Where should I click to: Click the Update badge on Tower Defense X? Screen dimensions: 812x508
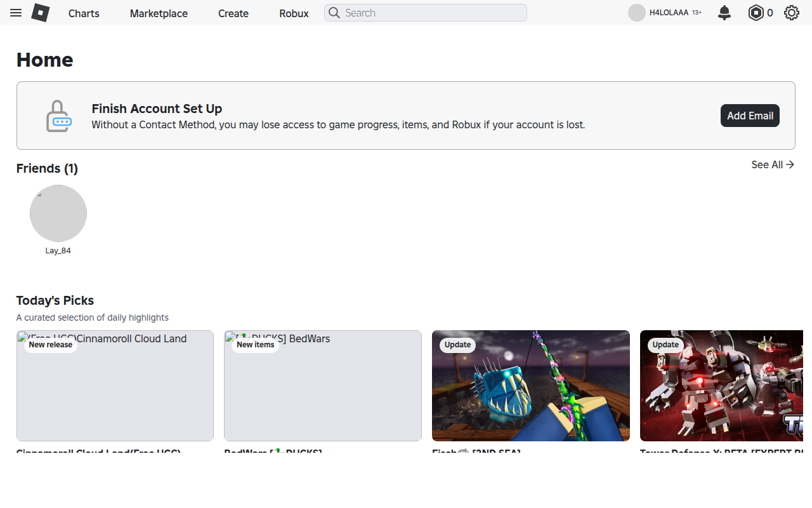tap(665, 345)
